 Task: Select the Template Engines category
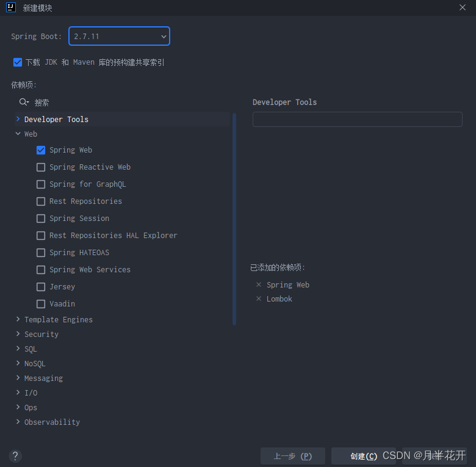(x=58, y=320)
